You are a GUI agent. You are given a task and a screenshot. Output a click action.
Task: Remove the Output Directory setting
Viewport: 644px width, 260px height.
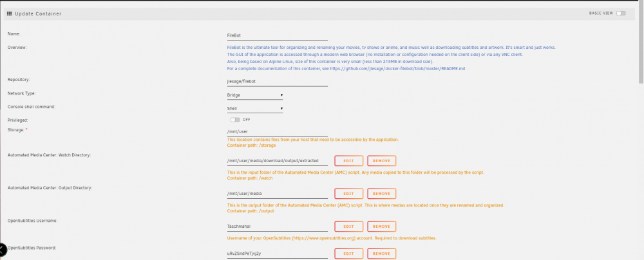[381, 194]
